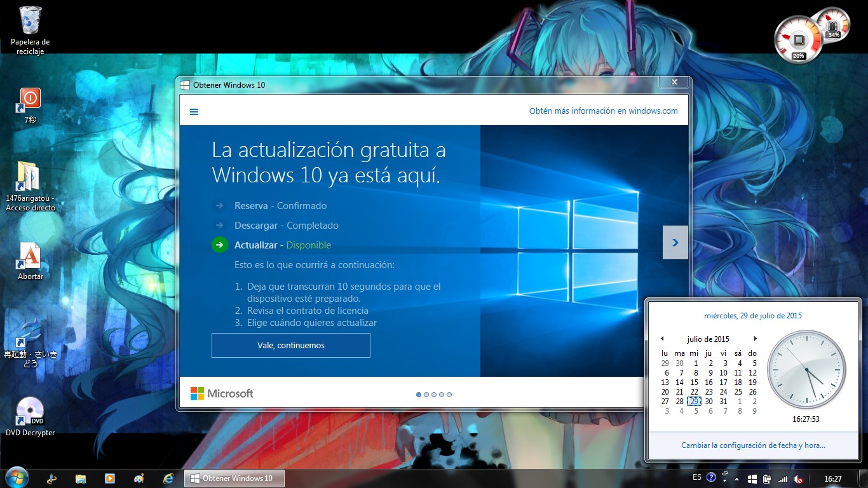This screenshot has width=868, height=488.
Task: Select July 22 in the calendar
Action: click(x=694, y=392)
